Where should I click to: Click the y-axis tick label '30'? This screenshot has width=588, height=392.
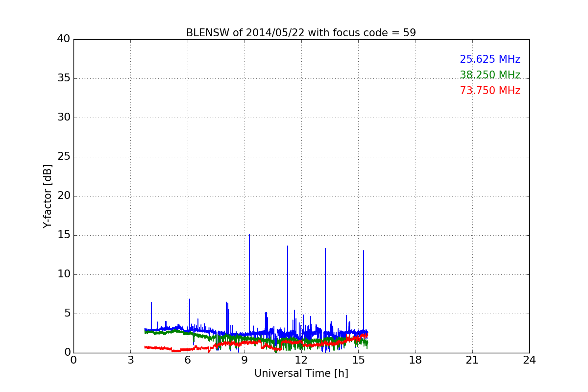pyautogui.click(x=64, y=118)
